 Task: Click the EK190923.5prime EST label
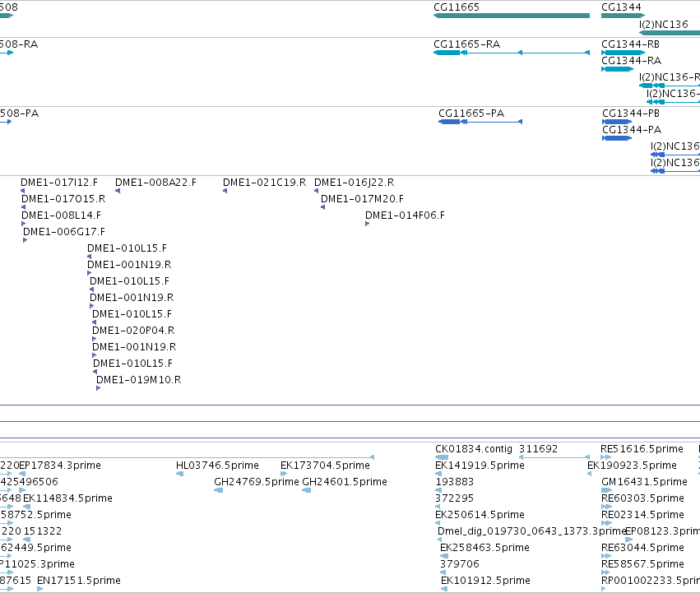coord(632,466)
